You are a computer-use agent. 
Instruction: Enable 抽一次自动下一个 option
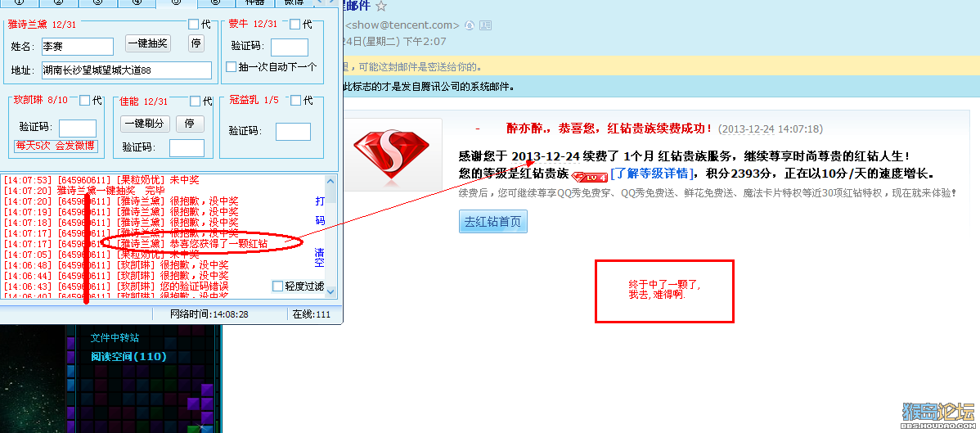click(x=232, y=66)
